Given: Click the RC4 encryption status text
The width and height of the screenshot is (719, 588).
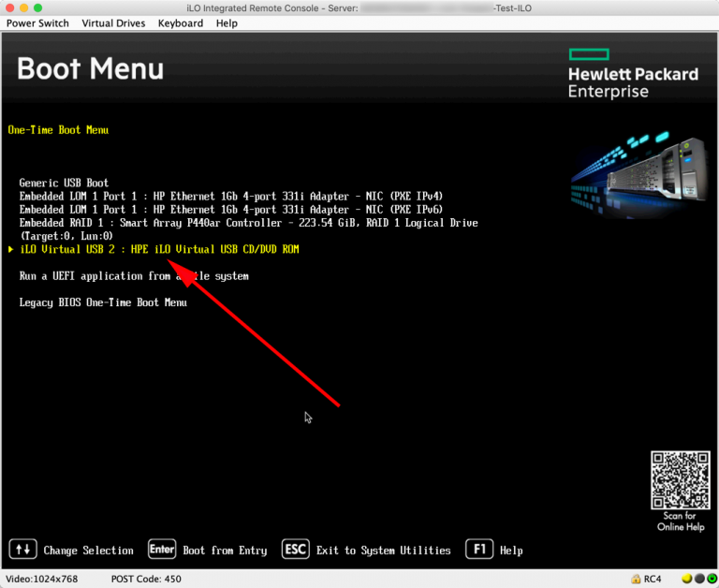Looking at the screenshot, I should click(x=653, y=580).
